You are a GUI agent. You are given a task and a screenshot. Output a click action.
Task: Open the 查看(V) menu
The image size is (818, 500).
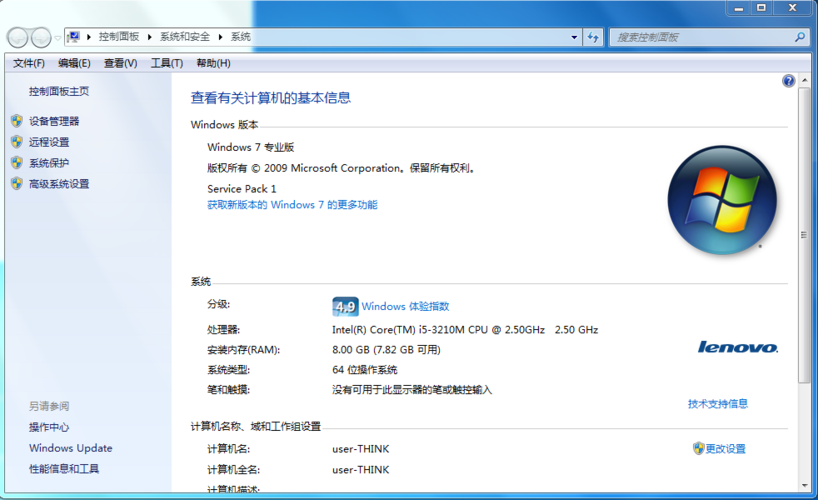121,63
